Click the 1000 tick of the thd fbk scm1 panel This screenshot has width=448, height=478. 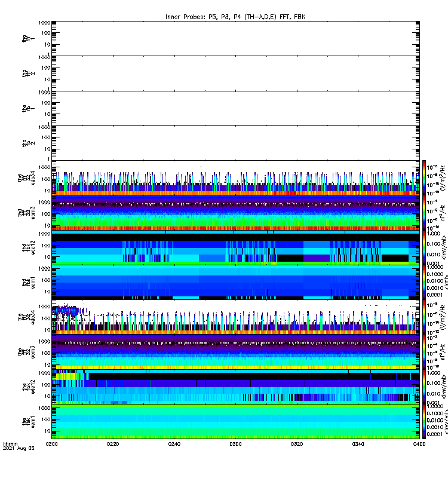click(44, 268)
